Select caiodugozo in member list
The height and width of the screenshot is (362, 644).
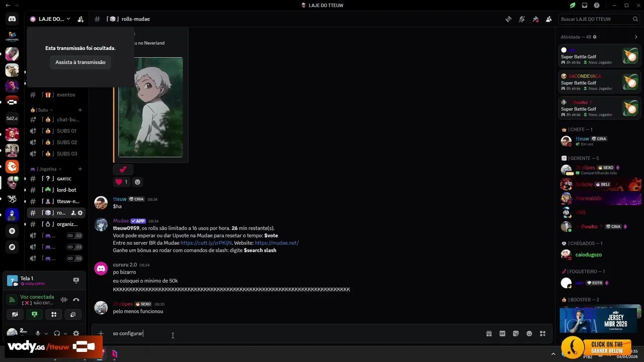pyautogui.click(x=600, y=255)
